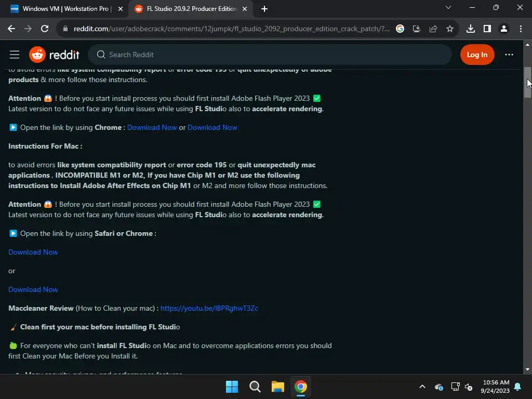Open Chrome downloads tray
532x399 pixels.
click(x=471, y=29)
